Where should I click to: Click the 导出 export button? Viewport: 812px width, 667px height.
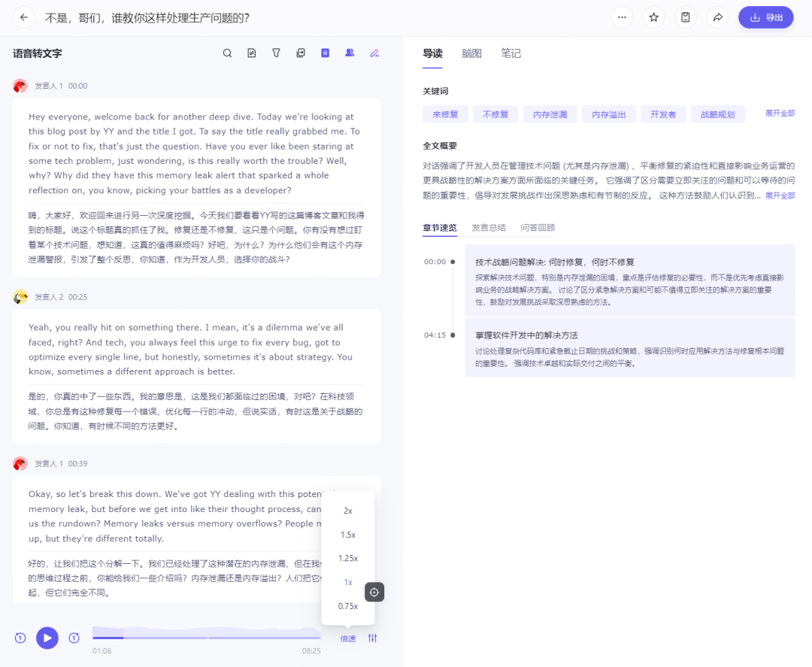(766, 17)
